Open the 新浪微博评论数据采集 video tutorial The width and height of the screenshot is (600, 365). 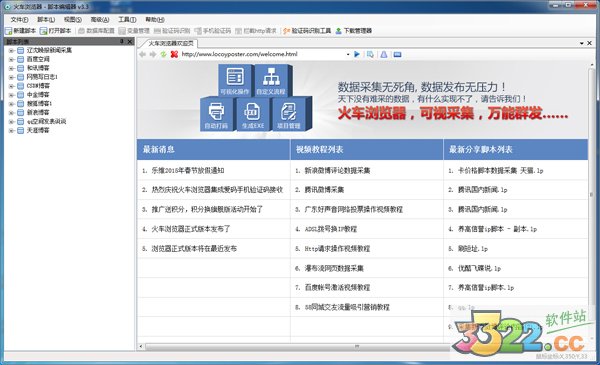pyautogui.click(x=337, y=171)
